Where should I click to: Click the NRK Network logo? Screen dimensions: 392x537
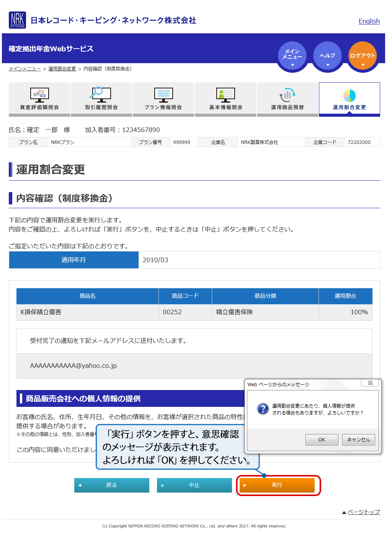tap(17, 20)
